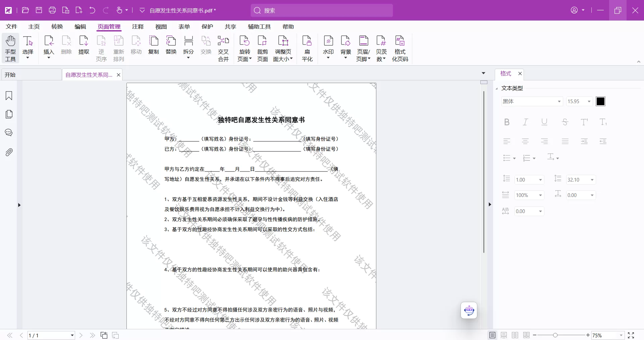Image resolution: width=644 pixels, height=340 pixels.
Task: Select the 开始 tab on the left
Action: pyautogui.click(x=10, y=74)
